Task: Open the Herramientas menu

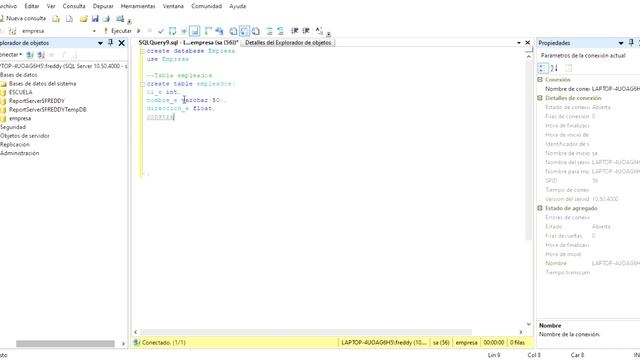Action: [138, 6]
